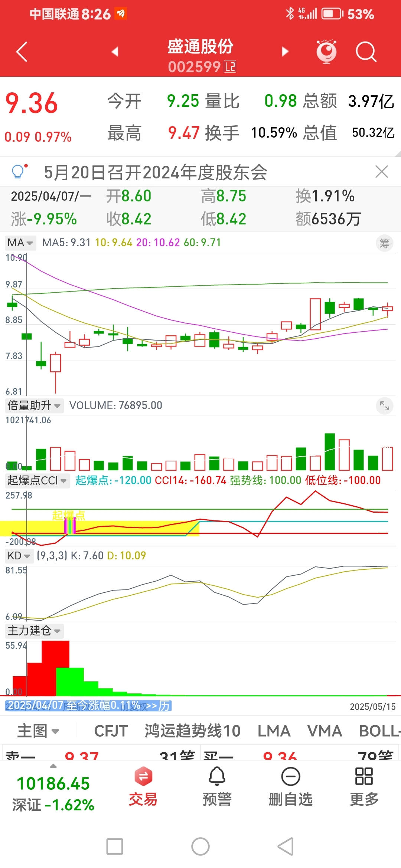401x868 pixels.
Task: Tap the K: 7.60 KD value
Action: (87, 556)
